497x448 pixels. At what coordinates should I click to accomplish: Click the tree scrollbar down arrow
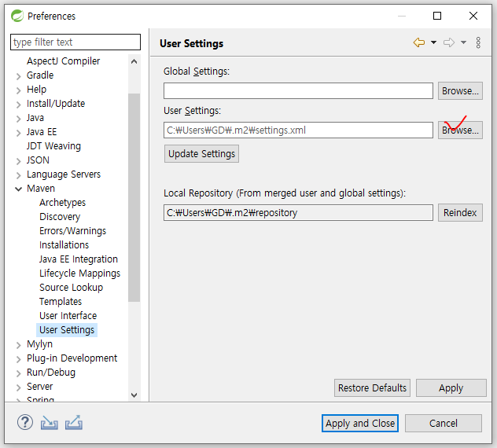[x=134, y=395]
